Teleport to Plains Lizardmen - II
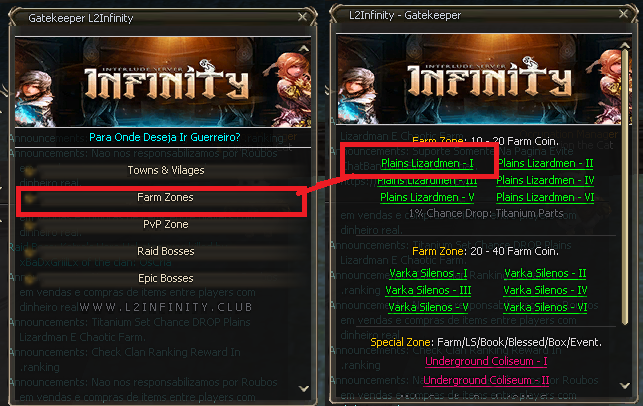 (546, 163)
